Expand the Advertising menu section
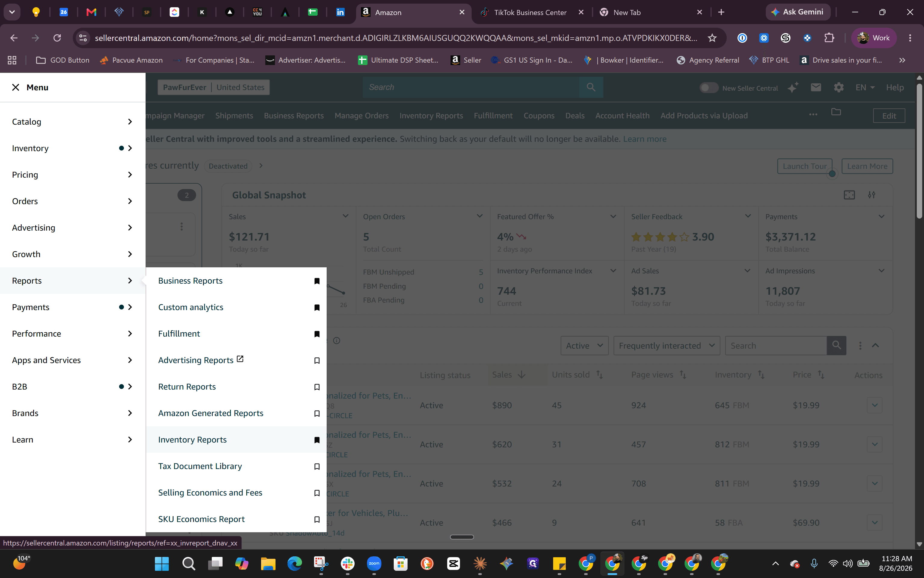The width and height of the screenshot is (924, 578). coord(72,228)
